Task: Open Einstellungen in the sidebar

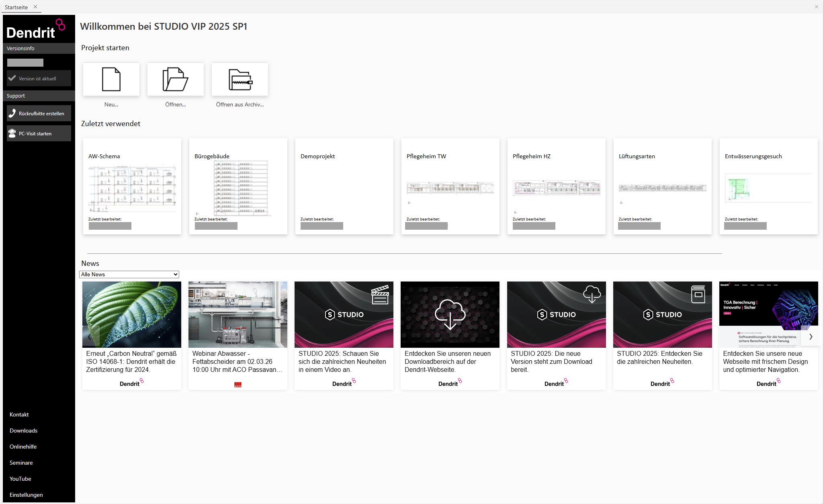Action: (26, 495)
